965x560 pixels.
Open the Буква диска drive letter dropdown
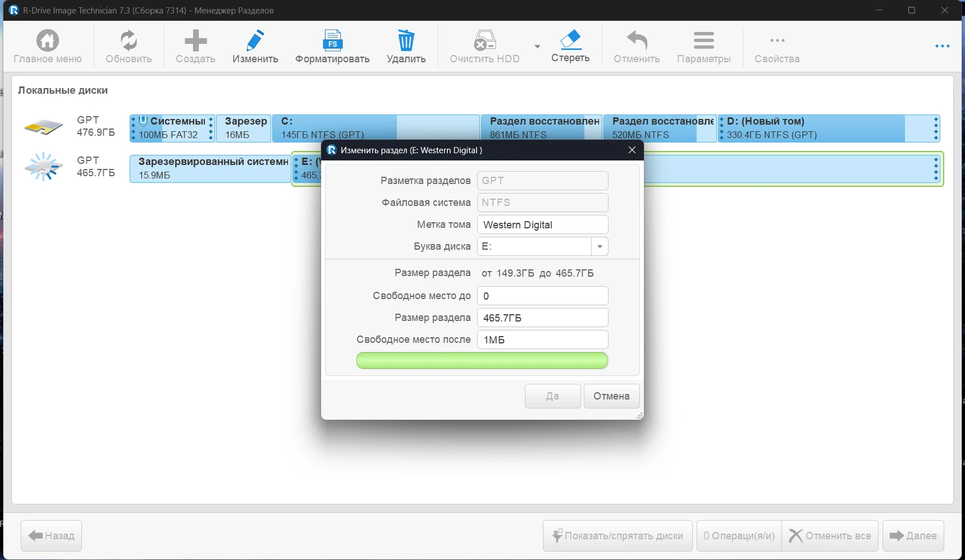(x=600, y=247)
